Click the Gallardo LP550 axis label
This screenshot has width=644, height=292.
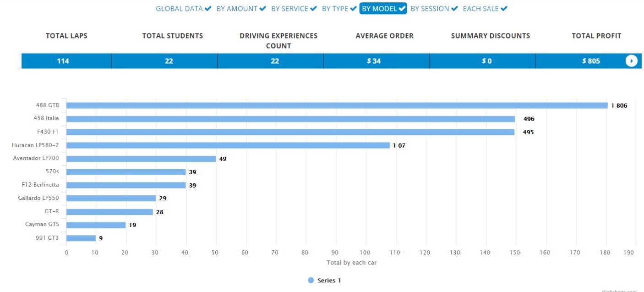click(x=38, y=198)
